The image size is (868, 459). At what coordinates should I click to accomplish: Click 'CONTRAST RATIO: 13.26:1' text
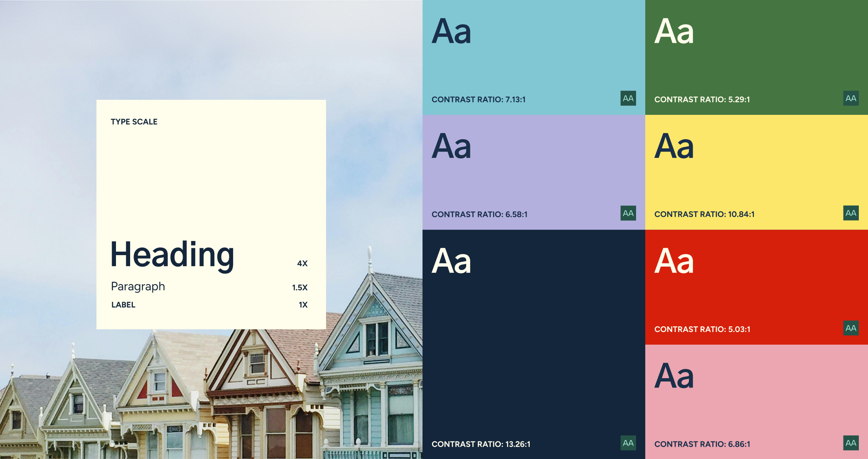(x=481, y=444)
